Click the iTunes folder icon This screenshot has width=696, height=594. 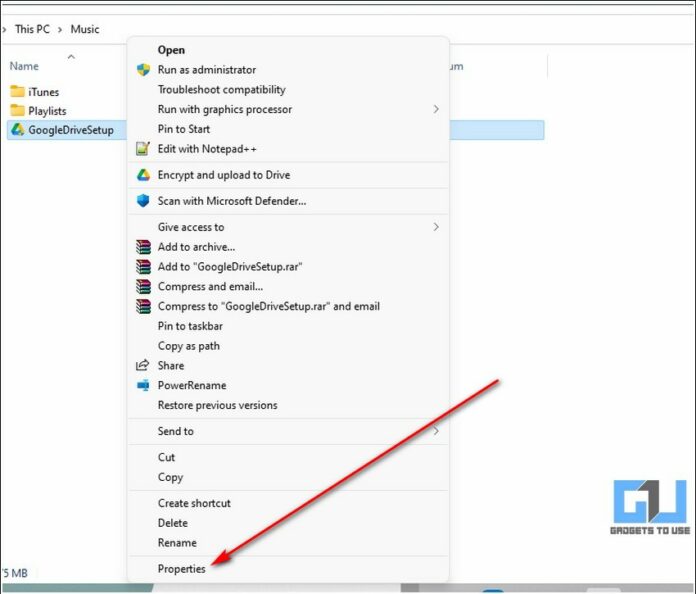coord(17,91)
